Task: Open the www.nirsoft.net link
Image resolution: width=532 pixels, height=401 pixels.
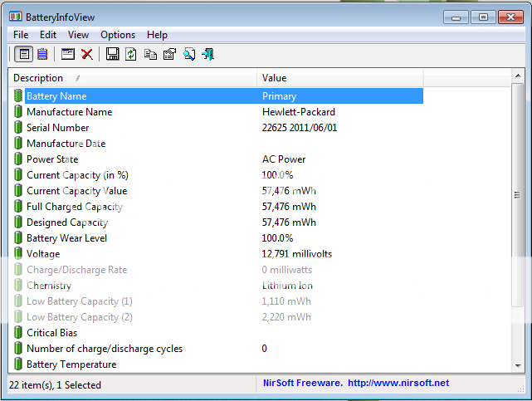Action: pyautogui.click(x=398, y=383)
